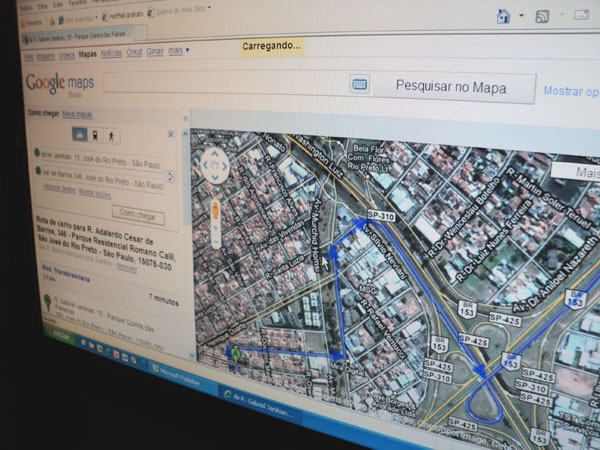Focus the map search input field
600x450 pixels.
pyautogui.click(x=226, y=83)
